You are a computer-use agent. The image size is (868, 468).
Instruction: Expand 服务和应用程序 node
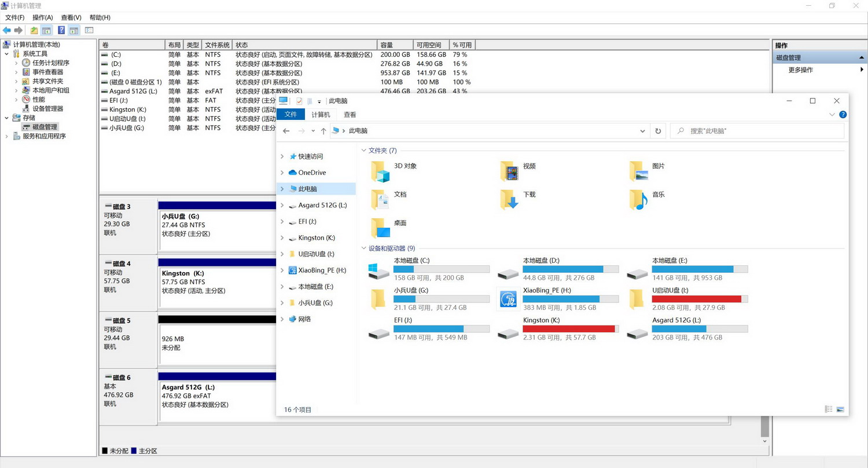tap(6, 136)
